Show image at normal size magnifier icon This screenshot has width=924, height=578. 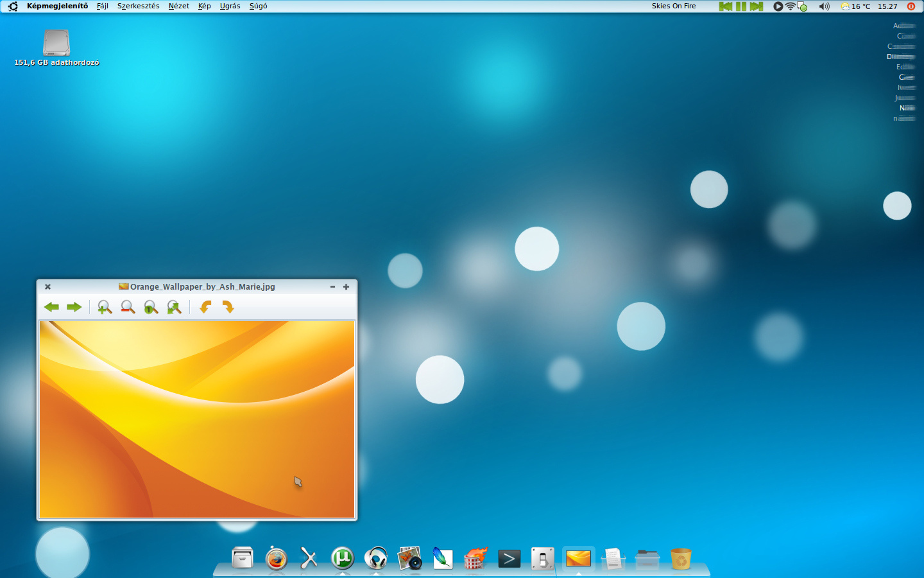click(151, 307)
